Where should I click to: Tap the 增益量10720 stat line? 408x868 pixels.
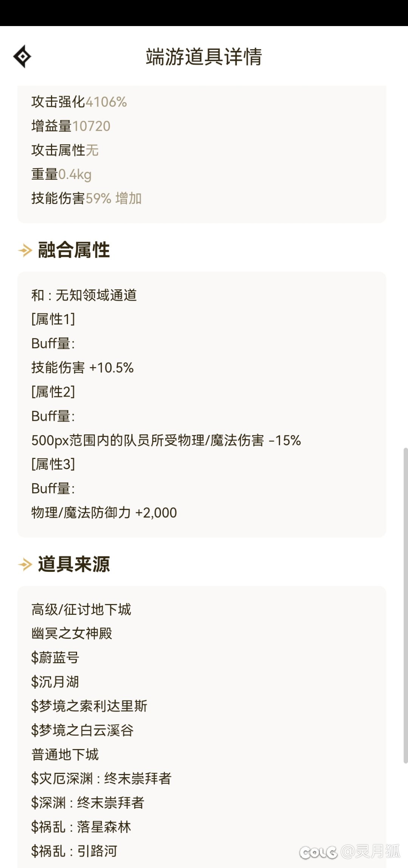coord(71,126)
